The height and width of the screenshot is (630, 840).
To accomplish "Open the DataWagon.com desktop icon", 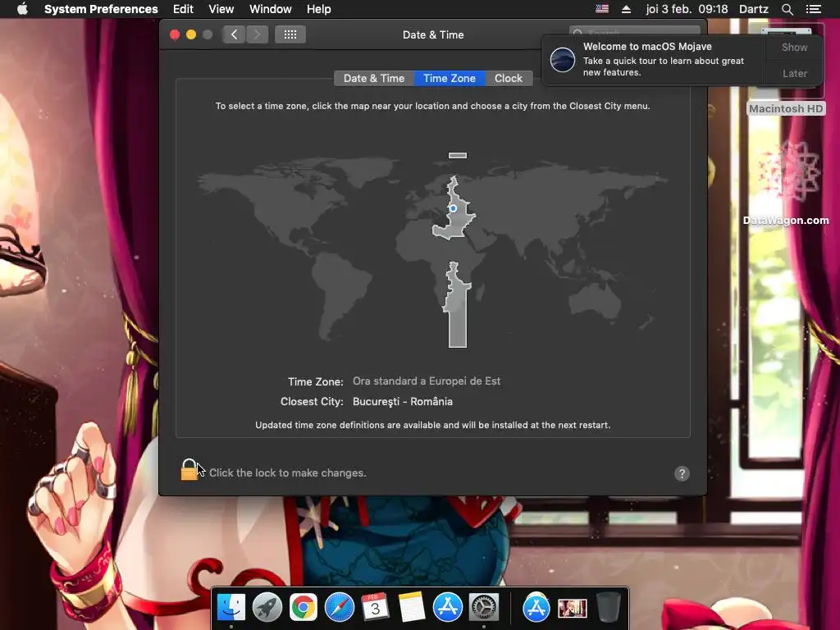I will (x=786, y=183).
